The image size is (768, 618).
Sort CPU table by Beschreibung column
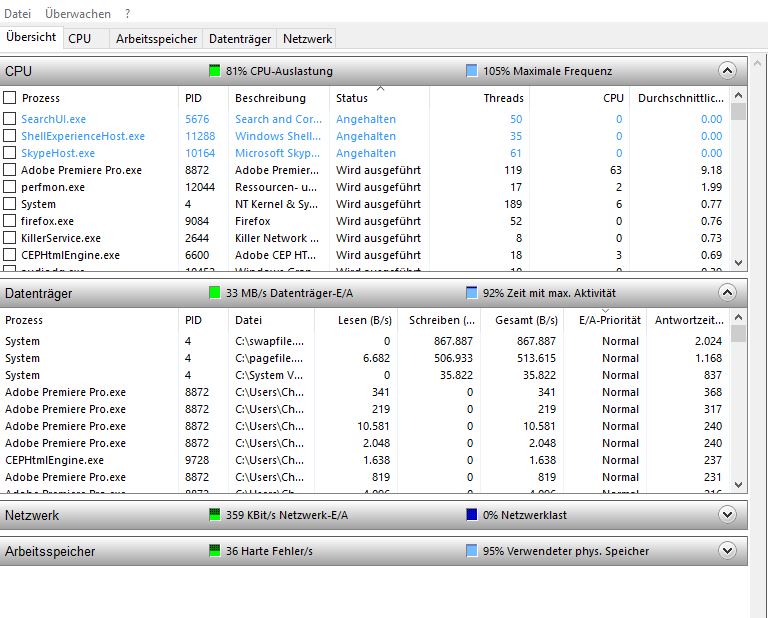pos(279,98)
